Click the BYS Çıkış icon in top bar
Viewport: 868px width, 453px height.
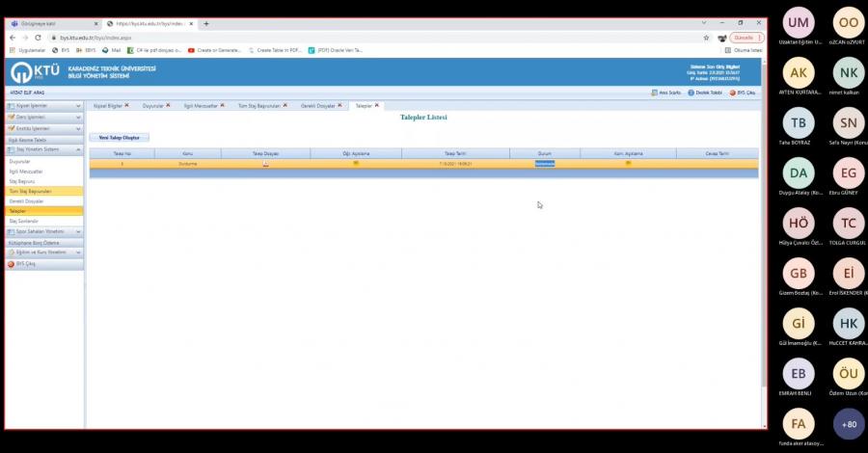(733, 93)
